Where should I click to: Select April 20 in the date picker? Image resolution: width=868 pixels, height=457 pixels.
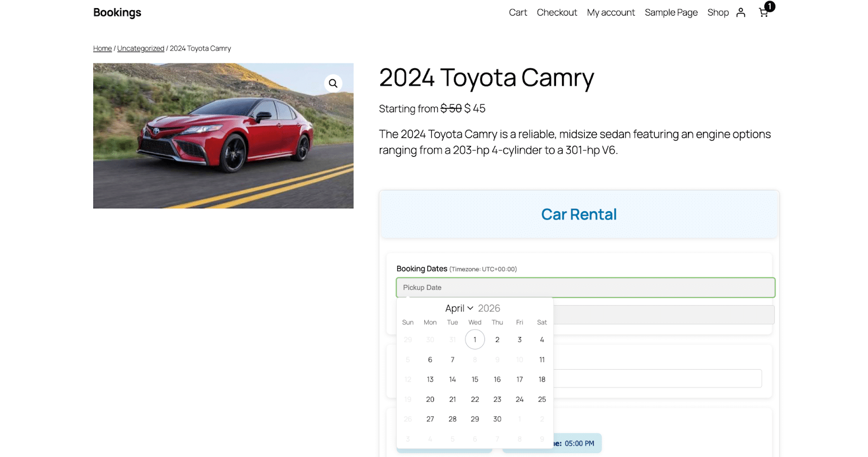pyautogui.click(x=430, y=399)
